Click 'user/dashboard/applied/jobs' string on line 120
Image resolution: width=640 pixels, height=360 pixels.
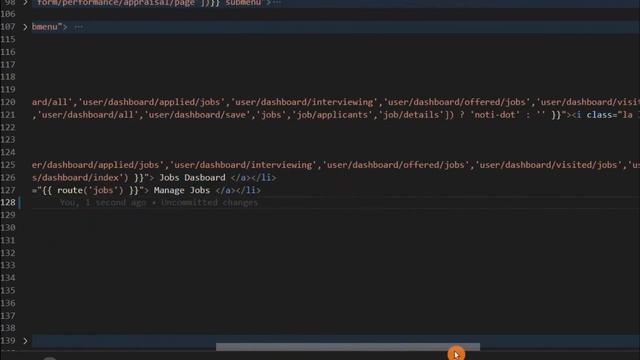(151, 102)
